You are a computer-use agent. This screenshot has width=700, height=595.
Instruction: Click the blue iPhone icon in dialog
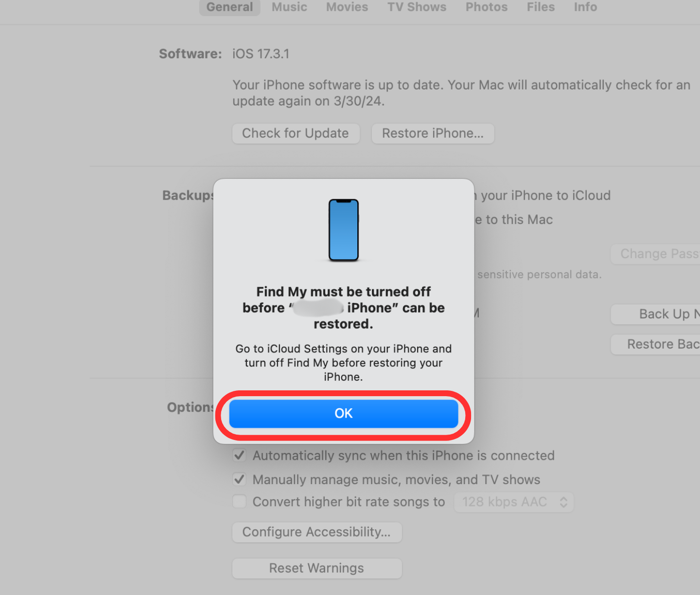click(x=344, y=230)
